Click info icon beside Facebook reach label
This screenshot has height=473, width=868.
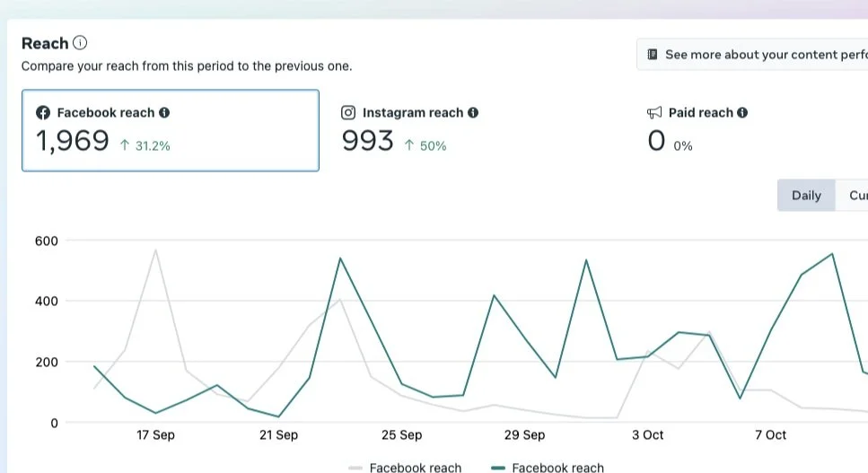tap(164, 112)
